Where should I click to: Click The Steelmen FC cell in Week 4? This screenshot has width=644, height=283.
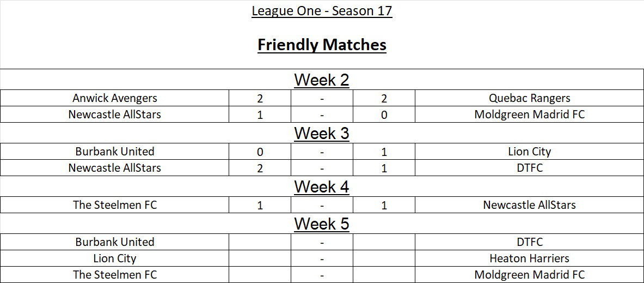point(114,205)
